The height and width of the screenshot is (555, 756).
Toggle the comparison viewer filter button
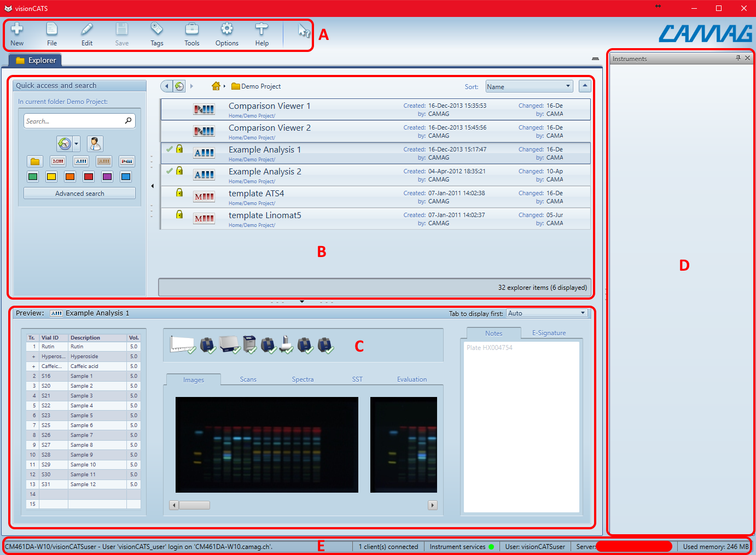[127, 161]
